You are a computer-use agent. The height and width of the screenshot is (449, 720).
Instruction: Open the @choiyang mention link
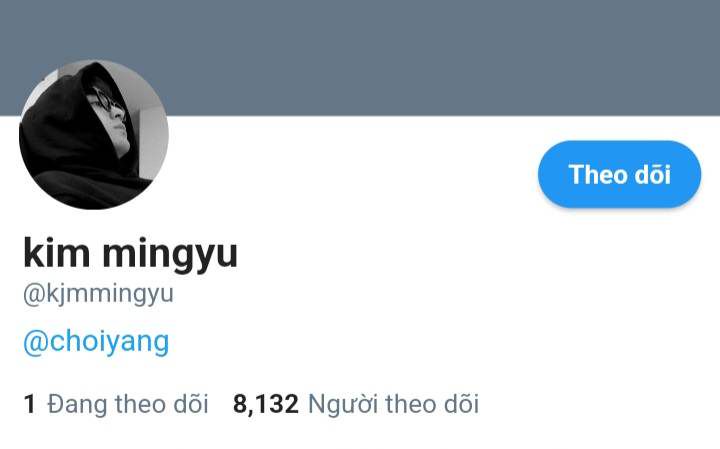(96, 342)
